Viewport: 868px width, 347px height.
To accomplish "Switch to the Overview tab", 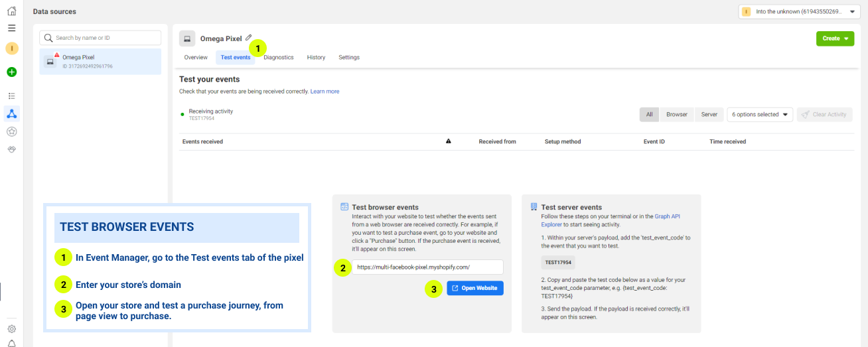I will pos(196,58).
